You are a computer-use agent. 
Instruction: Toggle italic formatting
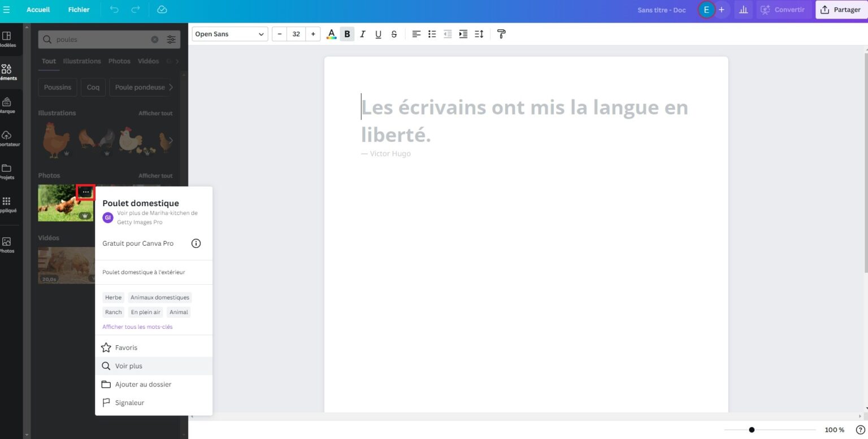click(x=362, y=34)
